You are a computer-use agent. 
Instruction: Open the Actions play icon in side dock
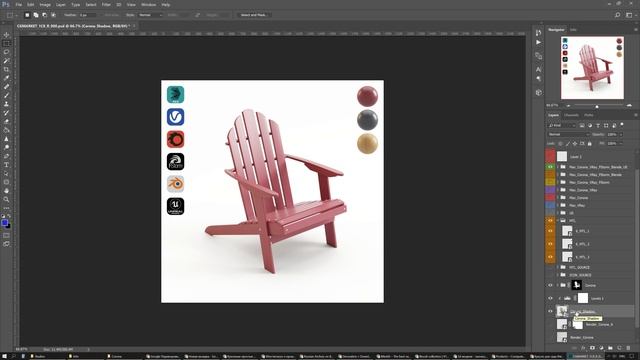tap(539, 42)
